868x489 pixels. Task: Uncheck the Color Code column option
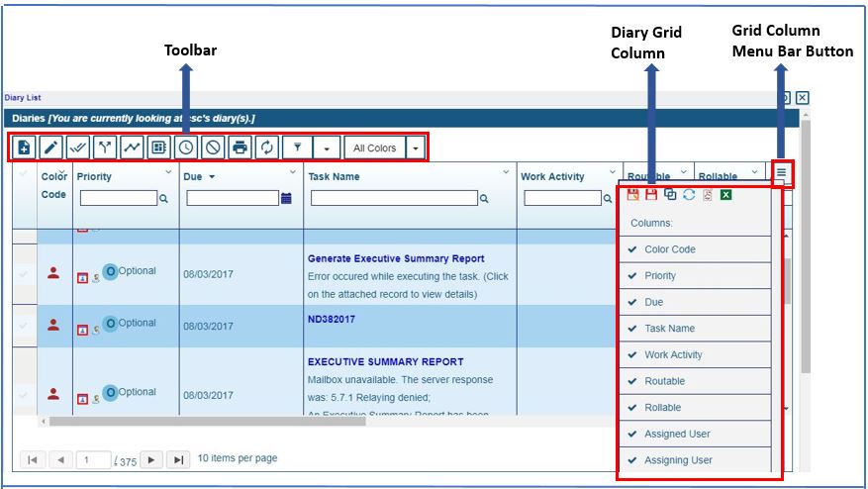pyautogui.click(x=632, y=249)
